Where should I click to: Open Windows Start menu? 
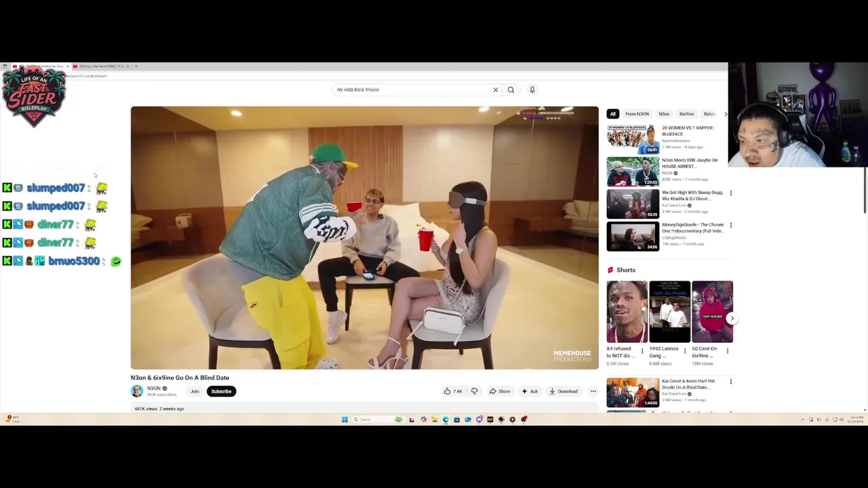tap(344, 420)
